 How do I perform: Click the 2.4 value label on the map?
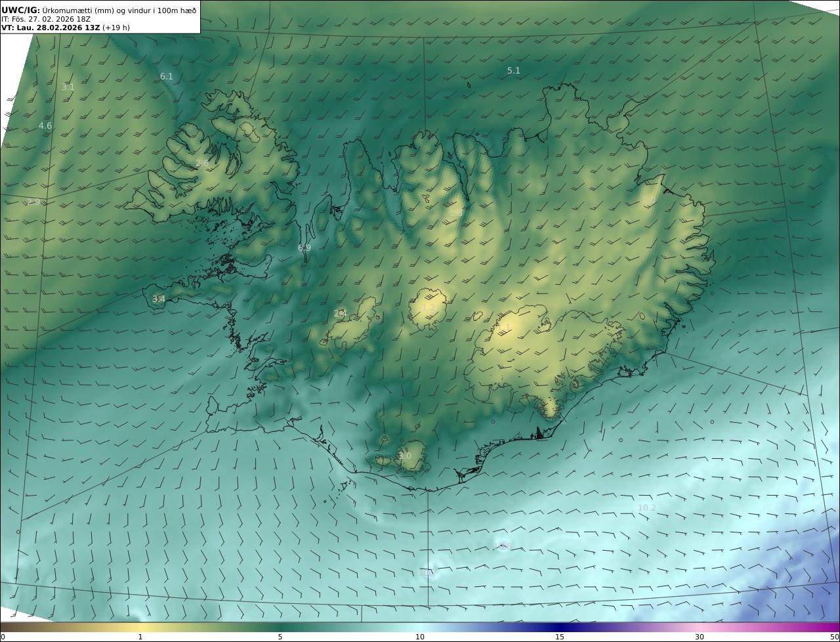pyautogui.click(x=341, y=313)
